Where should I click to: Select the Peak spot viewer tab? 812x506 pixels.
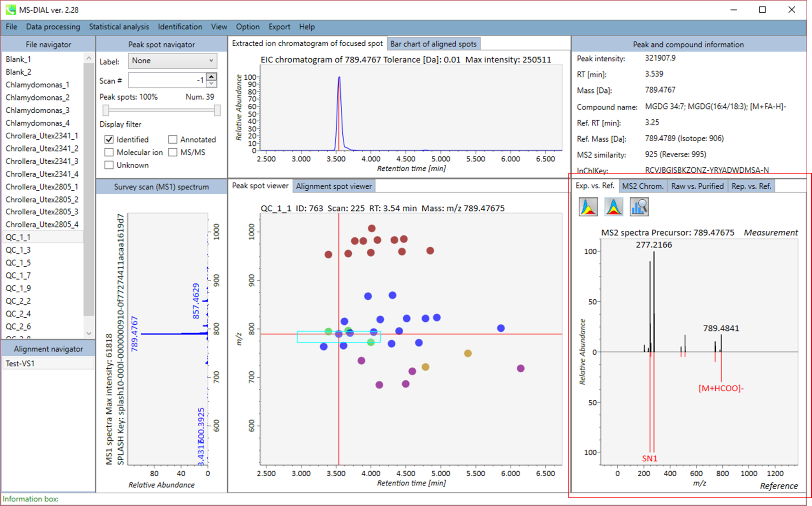[260, 186]
